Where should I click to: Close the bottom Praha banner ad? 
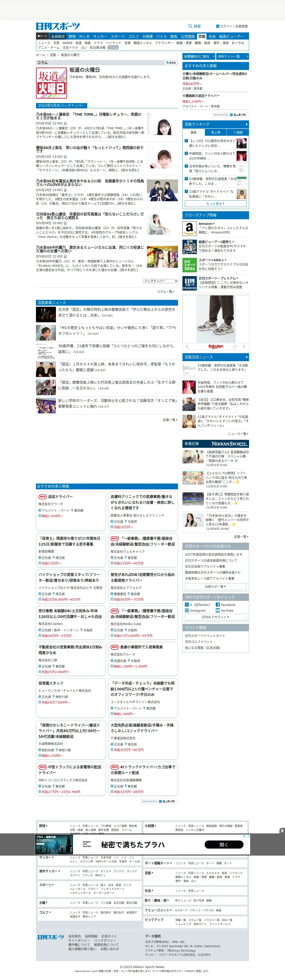(x=282, y=831)
